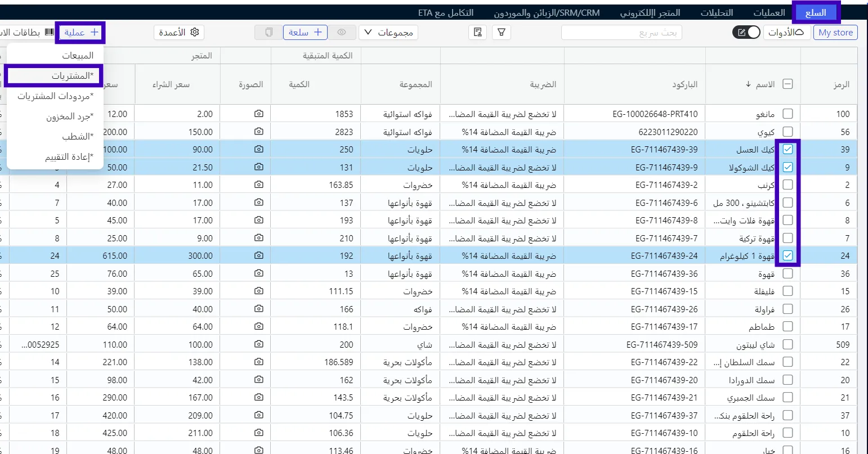Image resolution: width=868 pixels, height=454 pixels.
Task: Focus the بحث سريع quick search field
Action: coord(621,33)
